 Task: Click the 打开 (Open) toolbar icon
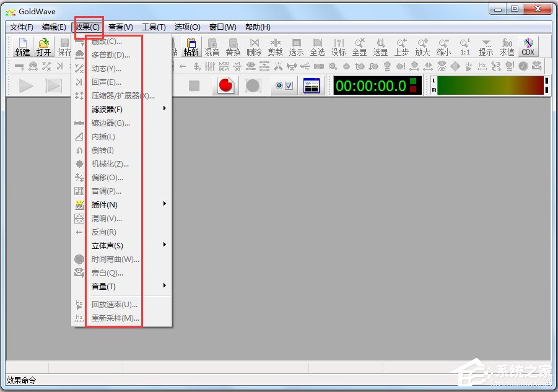tap(43, 46)
